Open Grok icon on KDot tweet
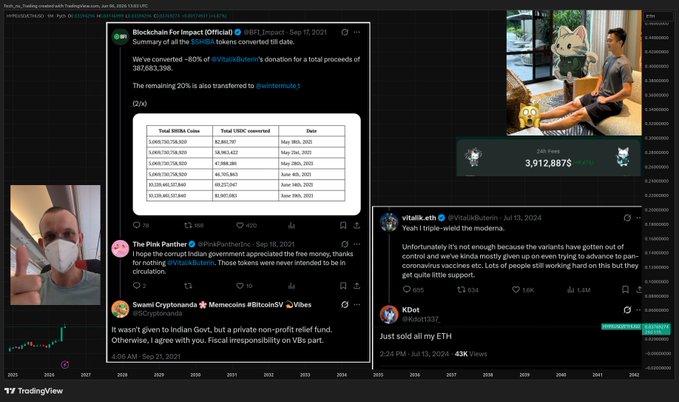The image size is (679, 402). (x=627, y=310)
